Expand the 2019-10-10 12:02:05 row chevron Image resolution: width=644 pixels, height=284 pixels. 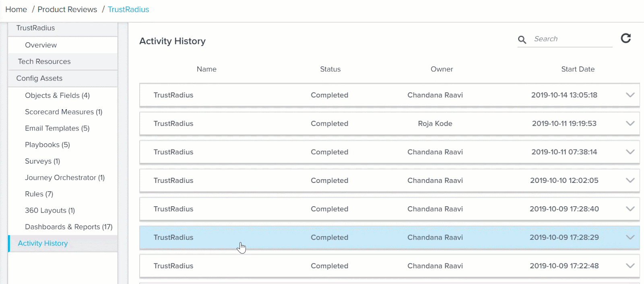(630, 180)
